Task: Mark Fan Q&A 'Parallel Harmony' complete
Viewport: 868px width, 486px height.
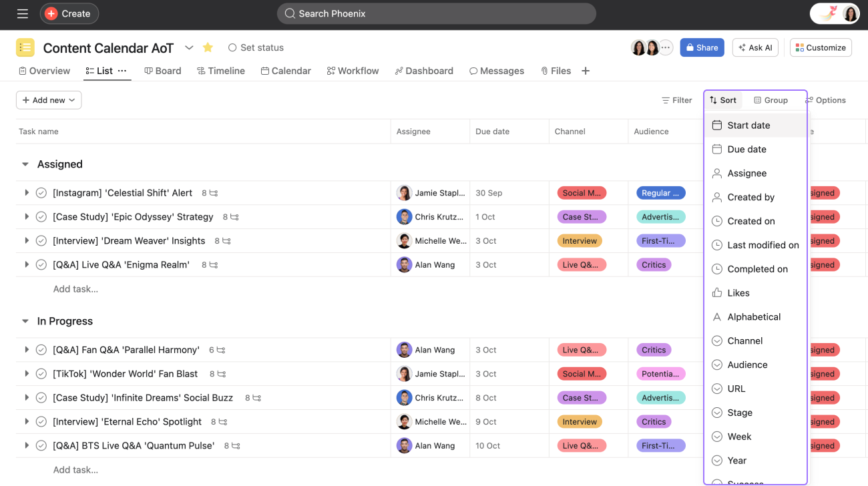Action: pos(41,349)
